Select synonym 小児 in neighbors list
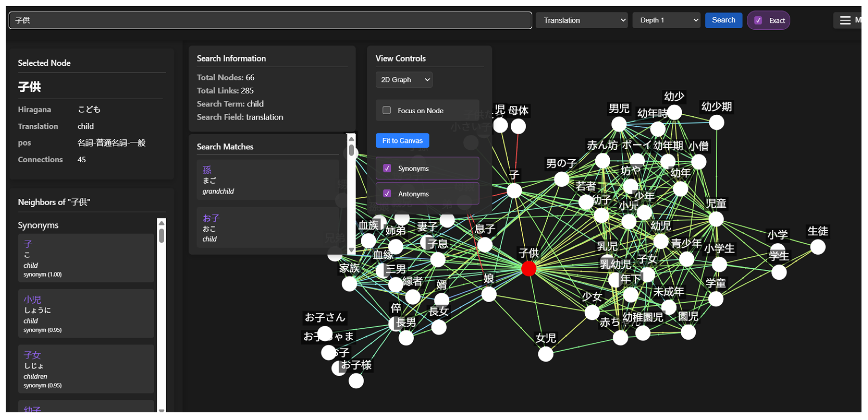 point(86,313)
